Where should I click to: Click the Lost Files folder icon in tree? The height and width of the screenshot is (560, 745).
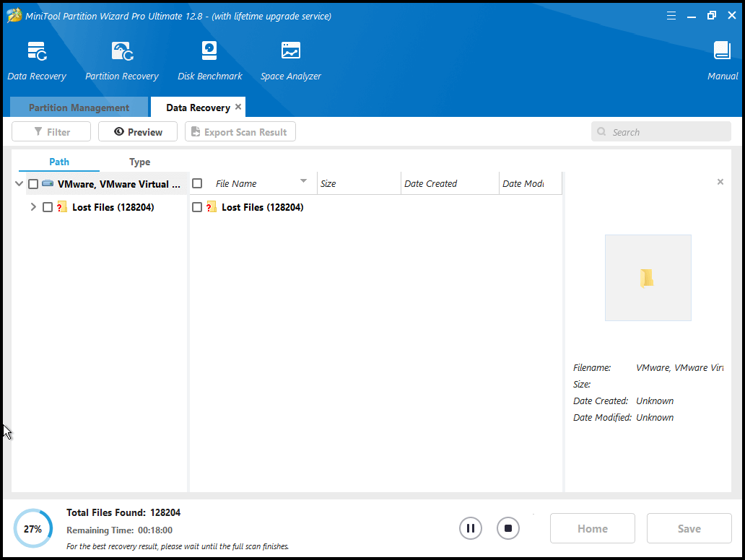tap(62, 206)
